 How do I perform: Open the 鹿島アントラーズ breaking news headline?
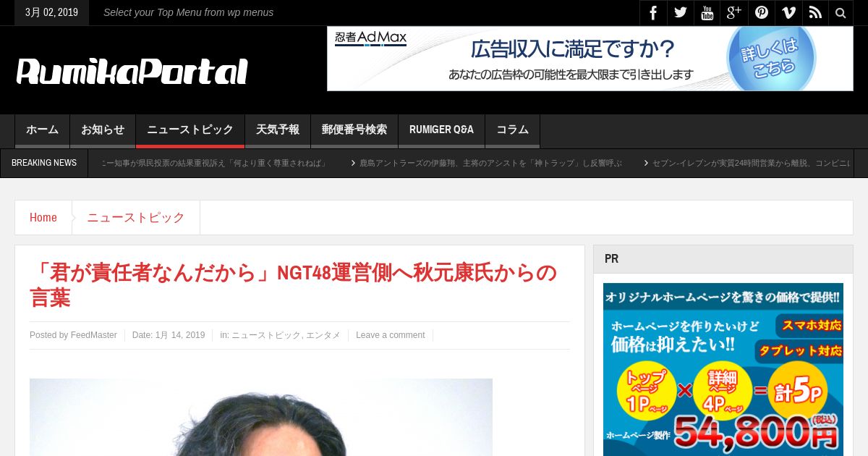coord(490,164)
